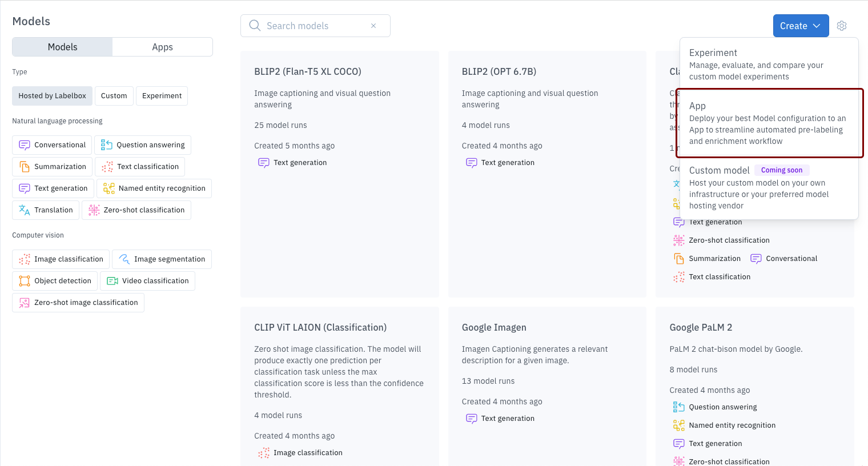Screen dimensions: 868x466
Task: Click Text generation icon in BLIP2 OPT 6.7B card
Action: [472, 163]
